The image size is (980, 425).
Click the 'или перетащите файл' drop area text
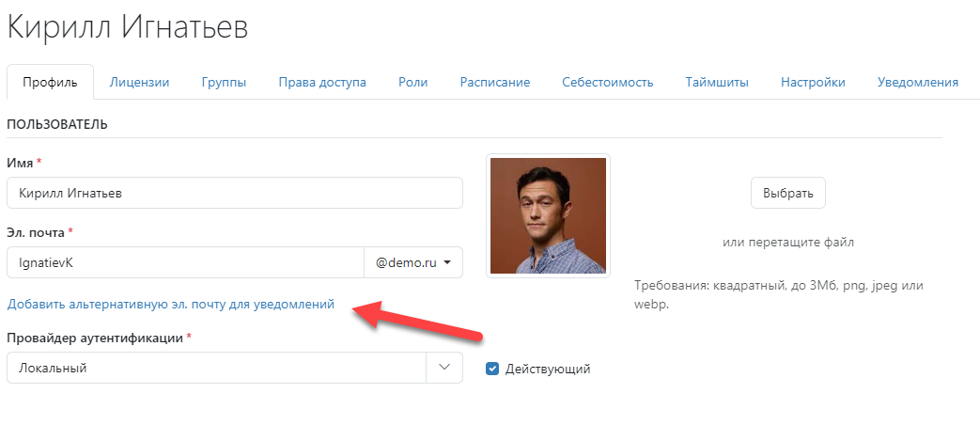click(x=787, y=242)
